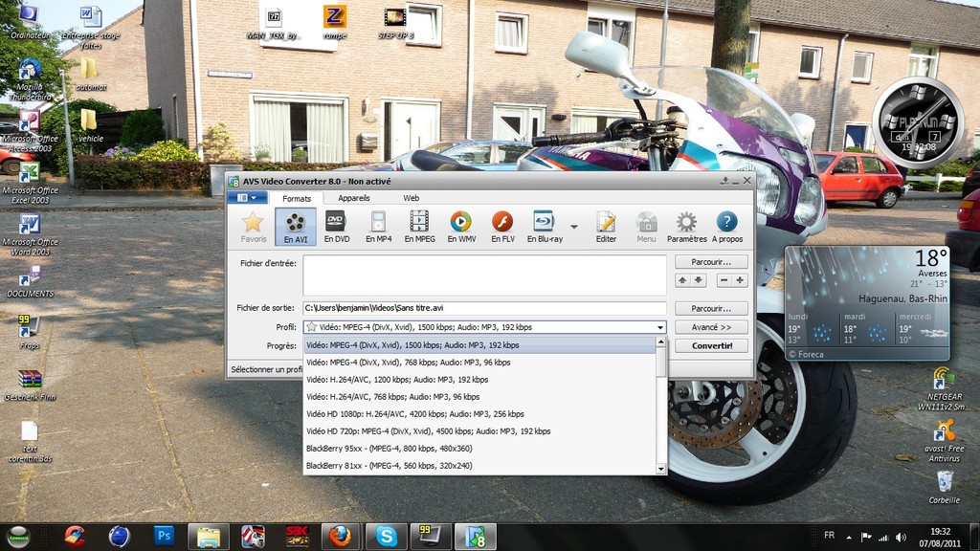Open the Editer video editor
The height and width of the screenshot is (551, 980).
(606, 225)
